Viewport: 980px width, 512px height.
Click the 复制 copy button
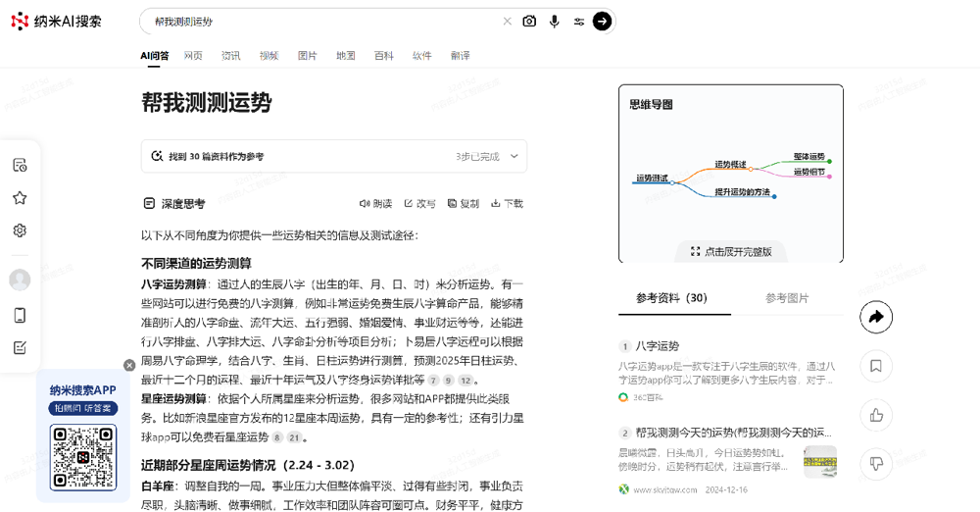tap(463, 204)
